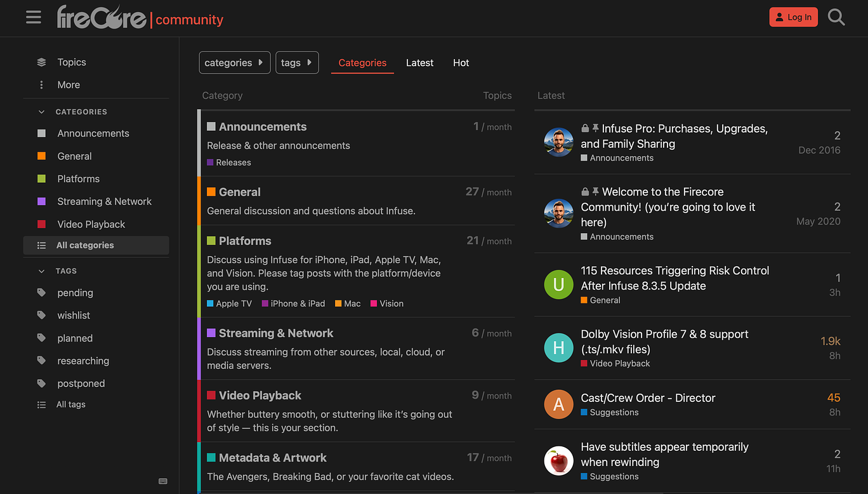
Task: Expand the tags filter dropdown
Action: click(x=297, y=62)
